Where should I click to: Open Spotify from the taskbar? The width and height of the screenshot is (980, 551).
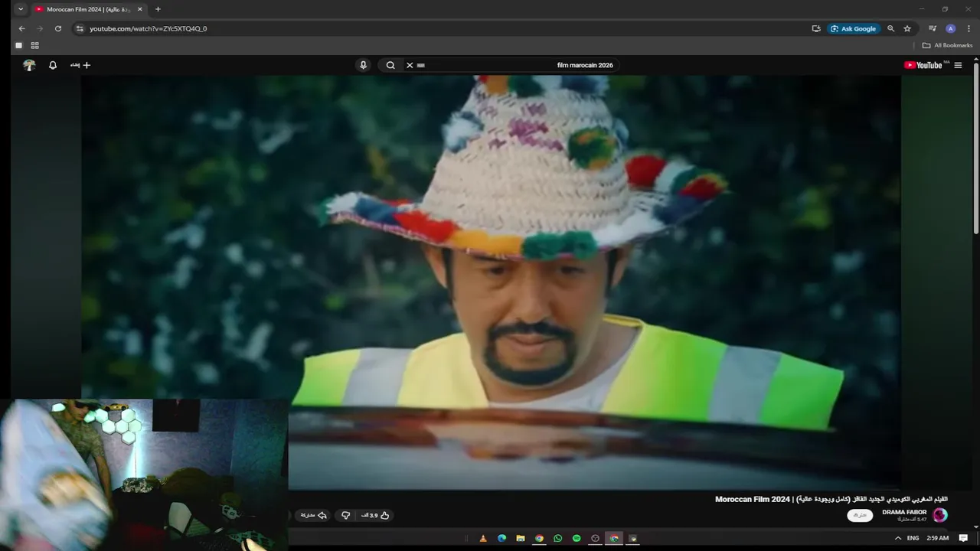(577, 539)
